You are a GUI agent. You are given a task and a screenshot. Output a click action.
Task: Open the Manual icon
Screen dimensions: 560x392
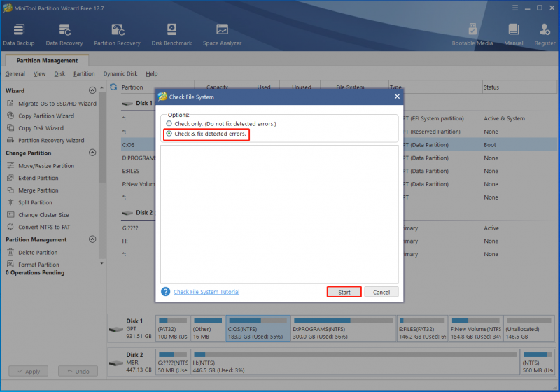[514, 34]
